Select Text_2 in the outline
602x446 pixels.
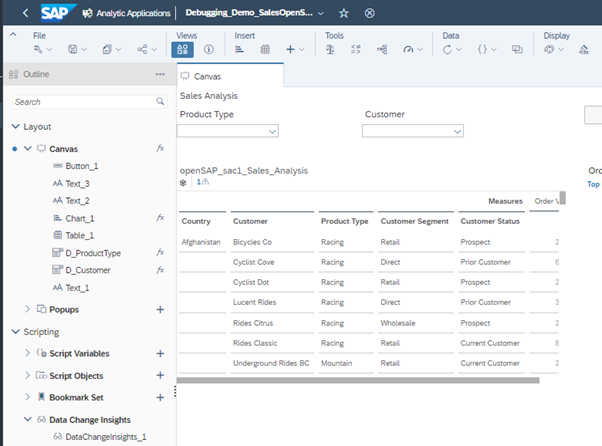[x=77, y=201]
